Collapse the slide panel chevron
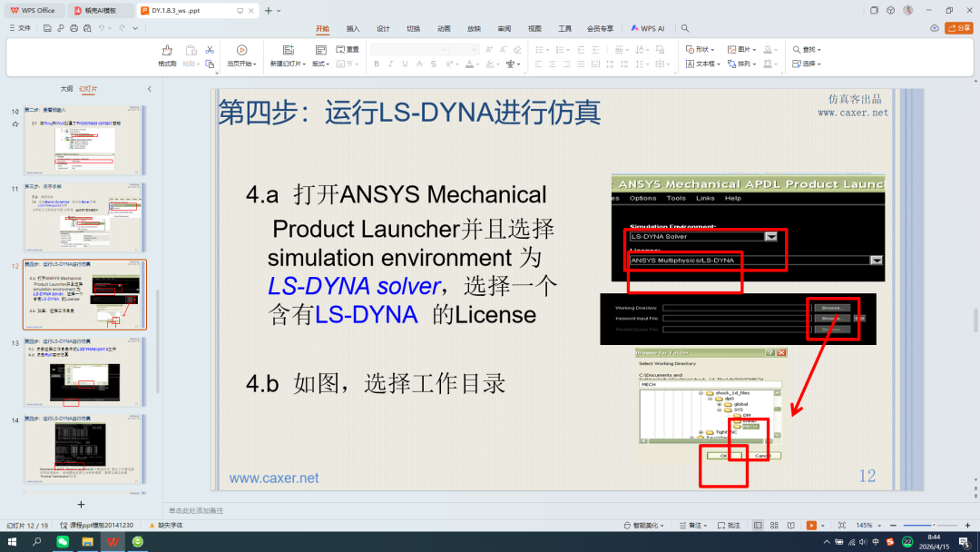This screenshot has height=552, width=980. pos(150,89)
